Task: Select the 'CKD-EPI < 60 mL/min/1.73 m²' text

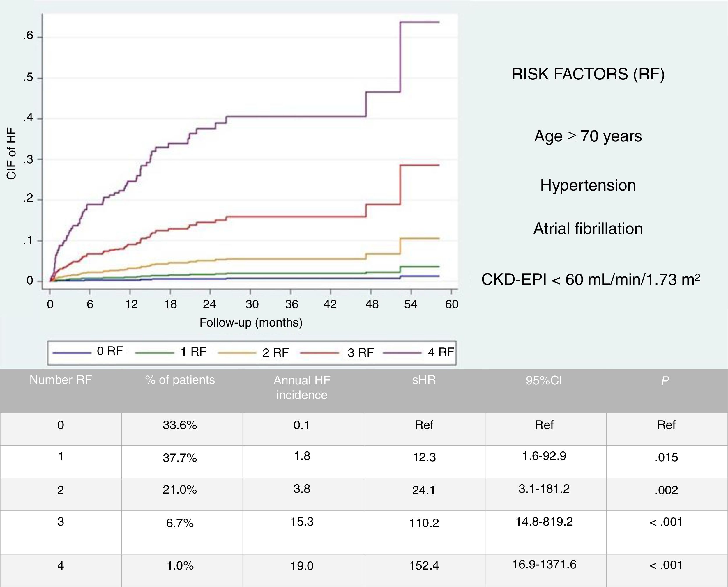Action: [591, 280]
